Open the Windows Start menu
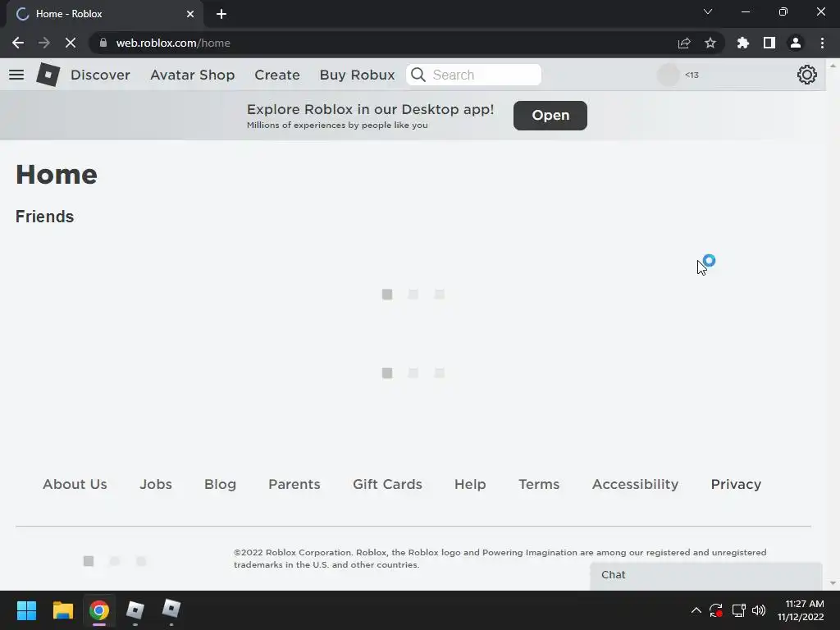Viewport: 840px width, 630px height. click(x=26, y=610)
